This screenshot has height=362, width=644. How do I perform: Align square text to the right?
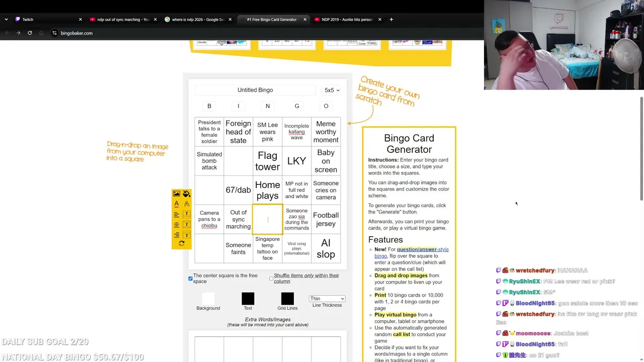pyautogui.click(x=176, y=235)
